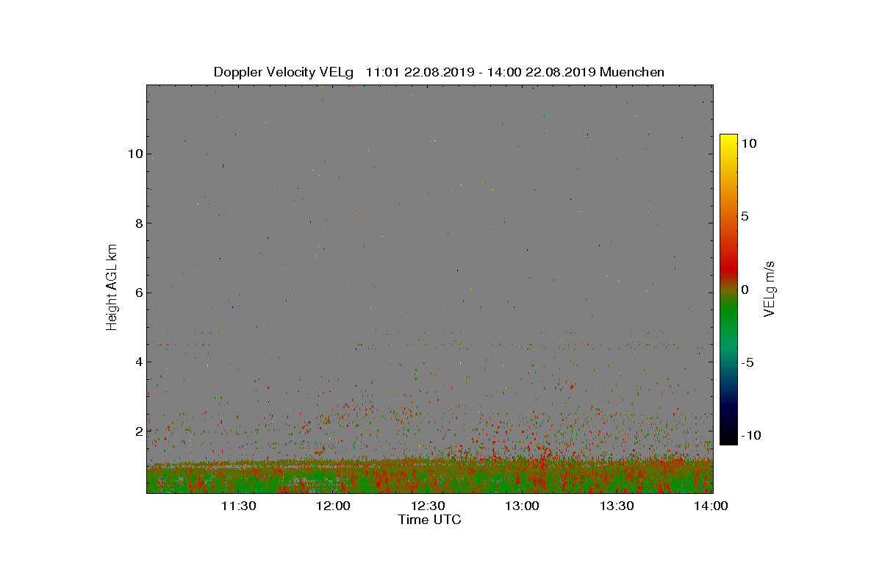Click the 12:00 time tick label

point(333,506)
